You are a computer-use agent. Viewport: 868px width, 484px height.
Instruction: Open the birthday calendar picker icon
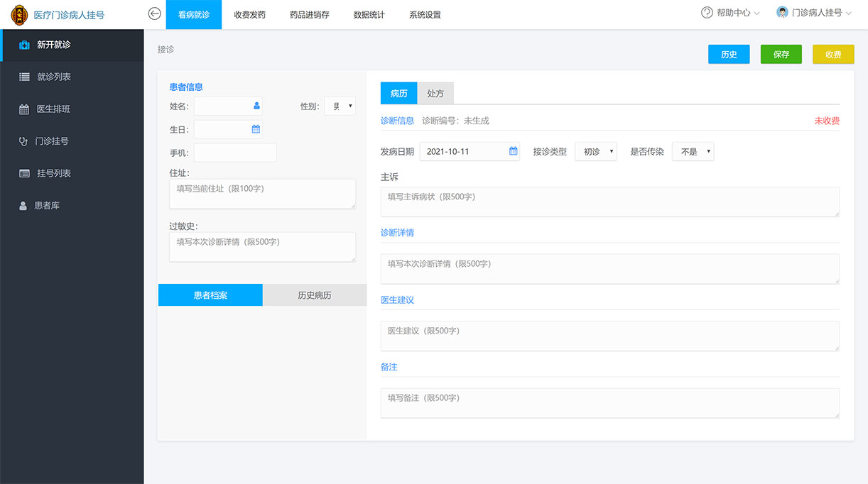tap(256, 129)
